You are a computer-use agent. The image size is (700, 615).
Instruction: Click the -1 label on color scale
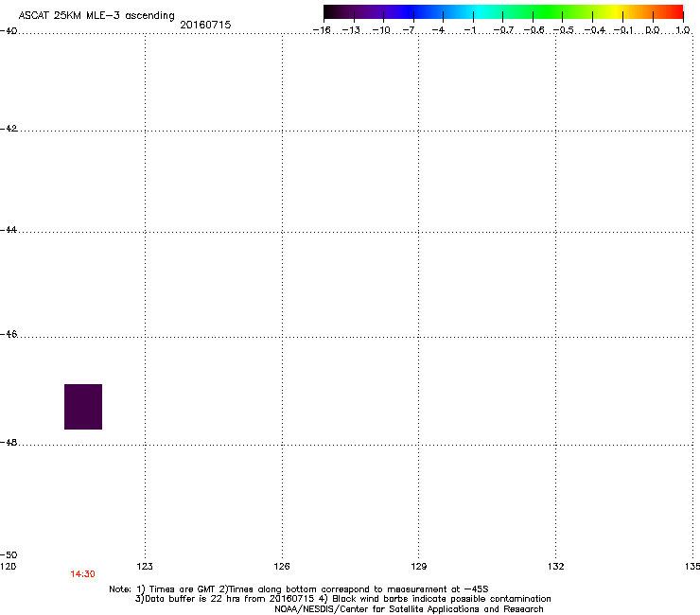(x=469, y=30)
